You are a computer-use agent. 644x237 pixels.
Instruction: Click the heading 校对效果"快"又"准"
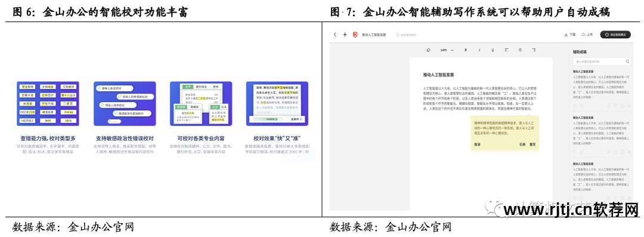point(277,138)
